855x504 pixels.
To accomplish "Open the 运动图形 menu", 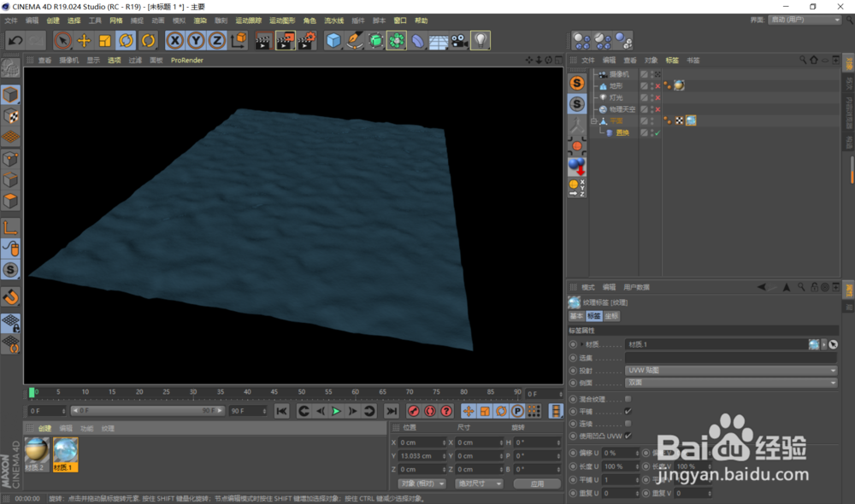I will [x=282, y=21].
